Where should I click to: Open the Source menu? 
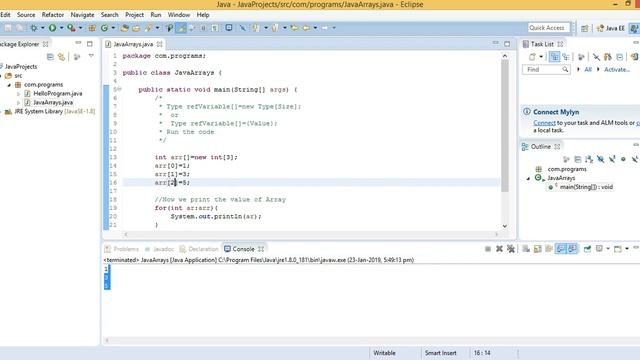point(26,15)
